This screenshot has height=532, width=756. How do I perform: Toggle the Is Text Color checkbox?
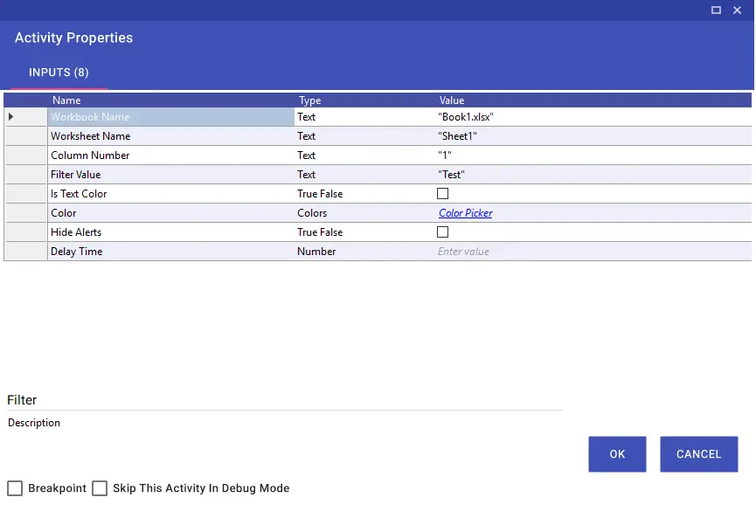442,194
